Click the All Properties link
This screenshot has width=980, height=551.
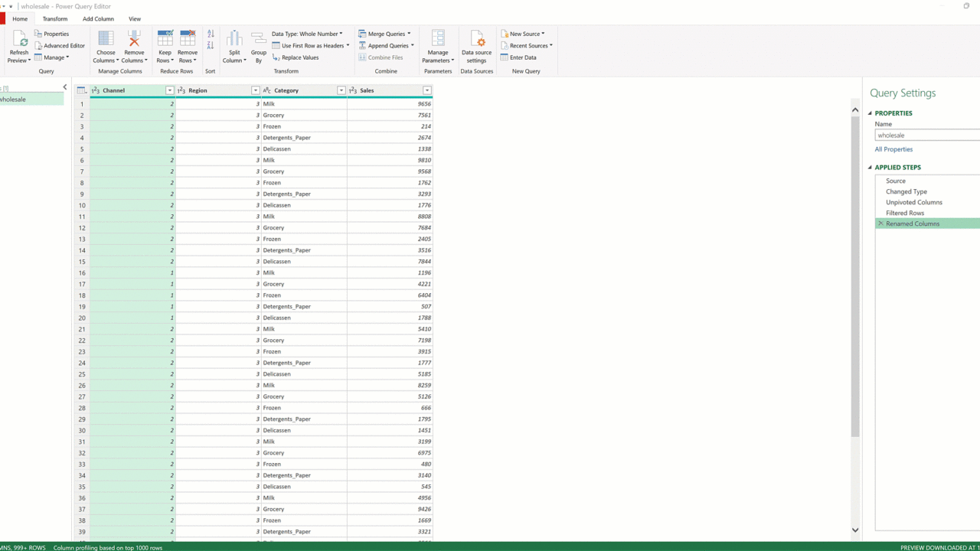coord(893,149)
